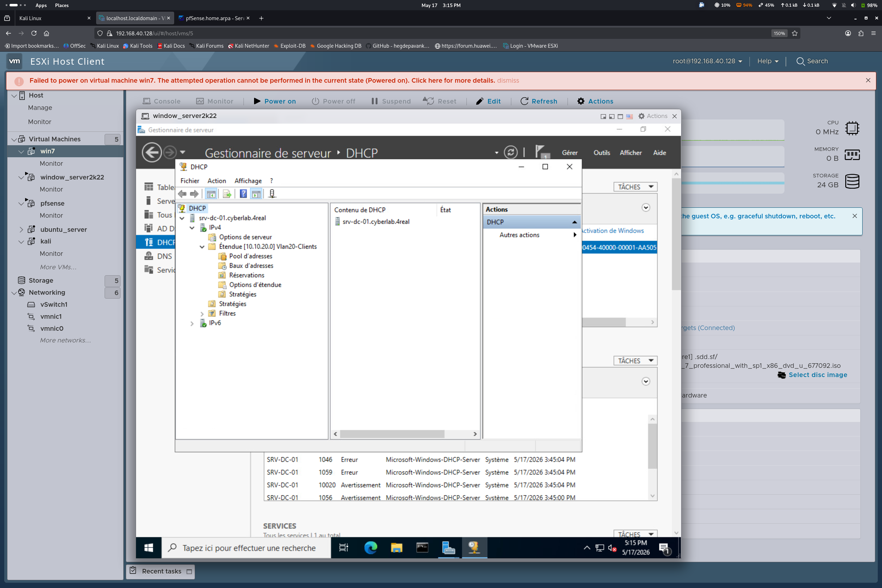Image resolution: width=882 pixels, height=588 pixels.
Task: Open the Windows Start menu
Action: pos(148,548)
